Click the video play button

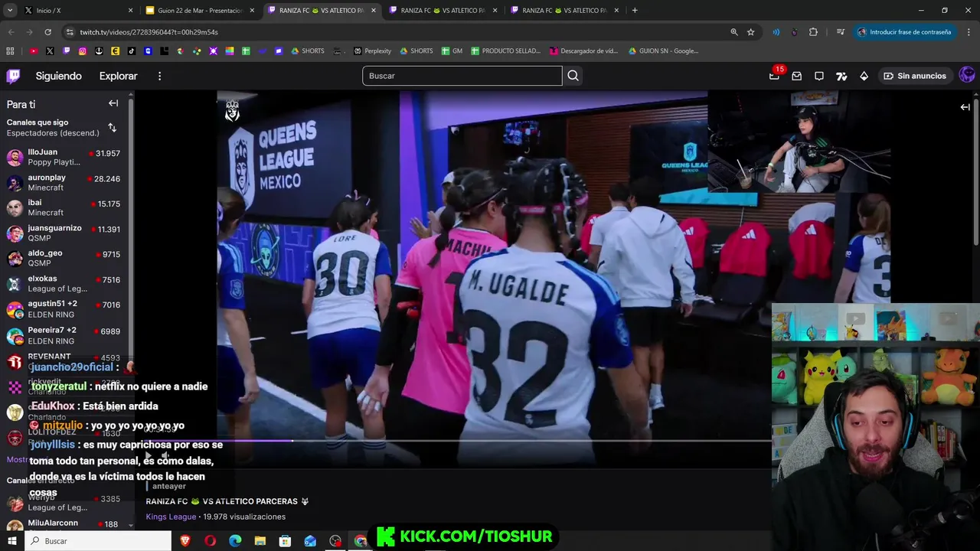point(149,456)
